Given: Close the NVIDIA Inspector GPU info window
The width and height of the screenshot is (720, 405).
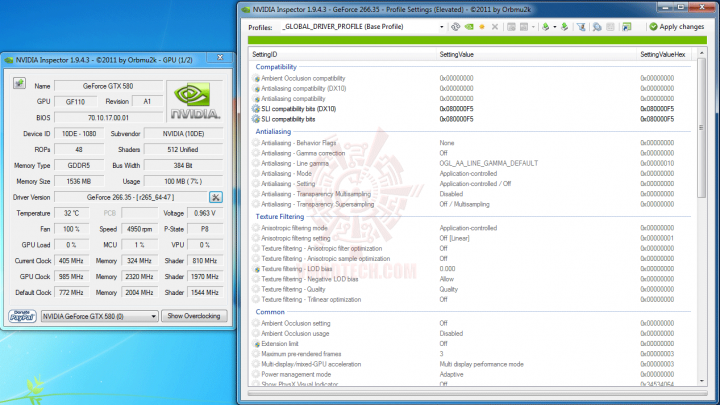Looking at the screenshot, I should coord(220,57).
